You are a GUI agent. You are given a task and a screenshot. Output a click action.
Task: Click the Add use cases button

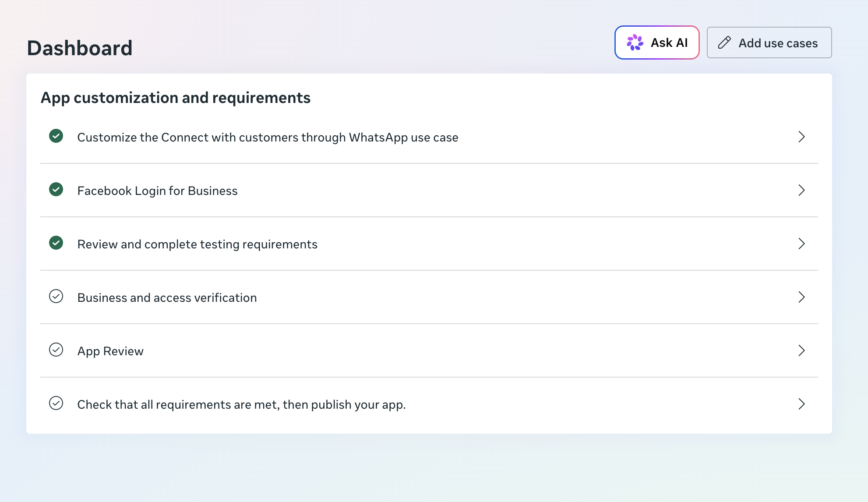click(x=769, y=42)
